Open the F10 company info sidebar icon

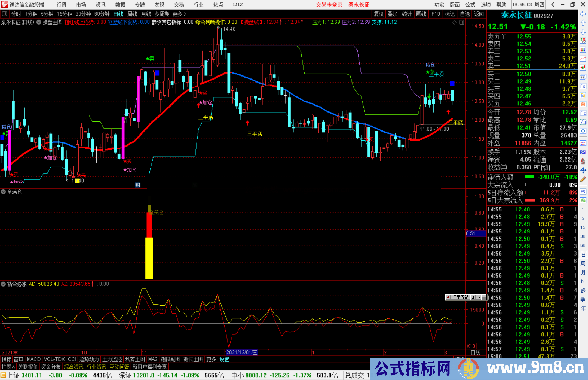tap(583, 86)
